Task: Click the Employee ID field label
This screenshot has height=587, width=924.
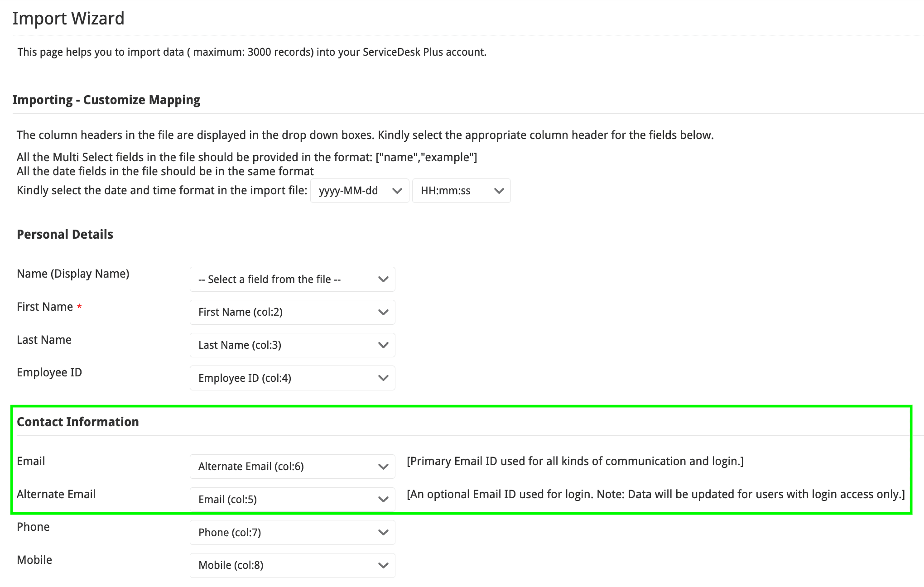Action: 49,372
